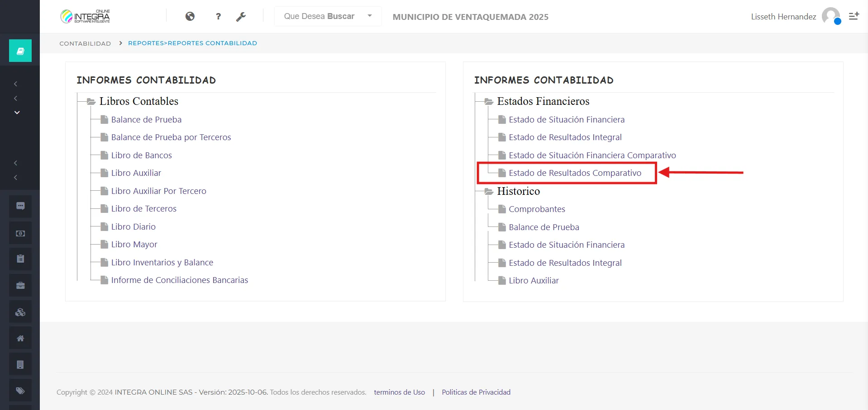Viewport: 868px width, 410px height.
Task: Select the money/cash module icon
Action: coord(20,233)
